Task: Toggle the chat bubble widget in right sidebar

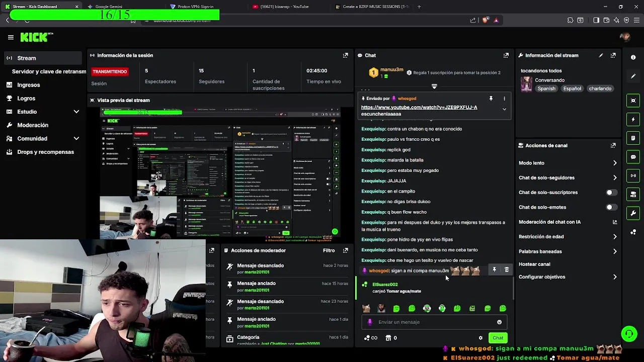Action: point(633,157)
